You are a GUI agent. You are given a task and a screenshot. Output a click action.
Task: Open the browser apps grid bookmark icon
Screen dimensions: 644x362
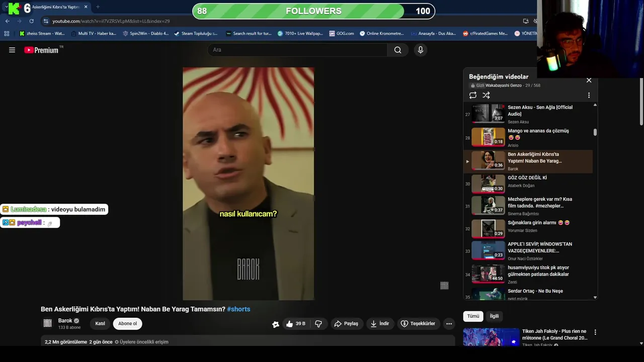pyautogui.click(x=7, y=34)
